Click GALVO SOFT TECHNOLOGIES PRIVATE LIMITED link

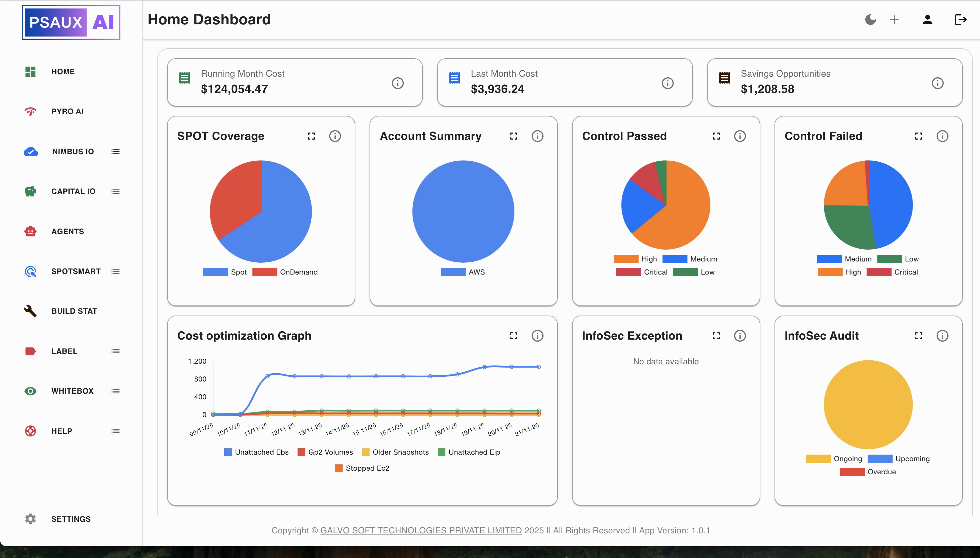(x=421, y=530)
